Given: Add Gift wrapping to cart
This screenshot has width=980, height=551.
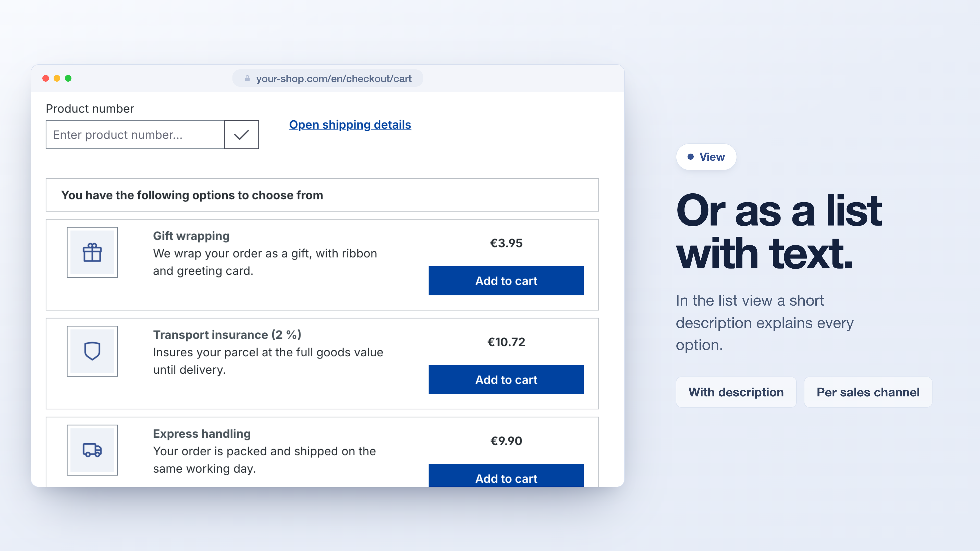Looking at the screenshot, I should (506, 281).
